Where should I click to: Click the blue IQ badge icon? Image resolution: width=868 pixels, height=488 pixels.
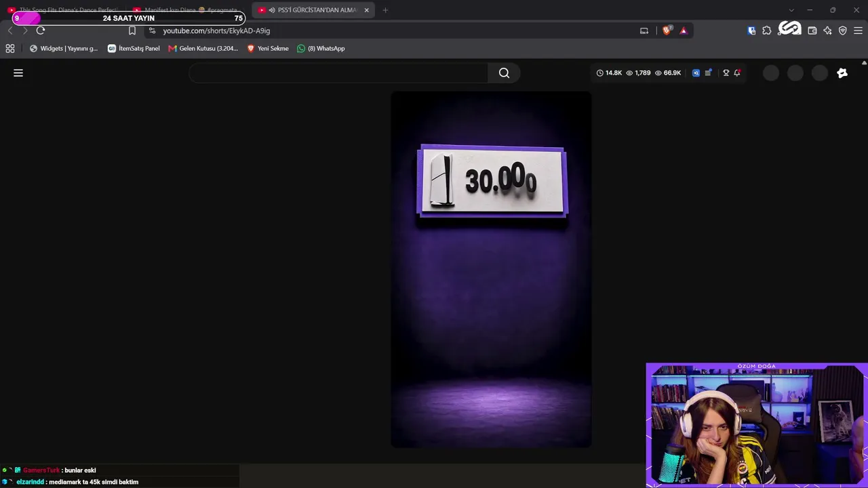click(x=696, y=73)
